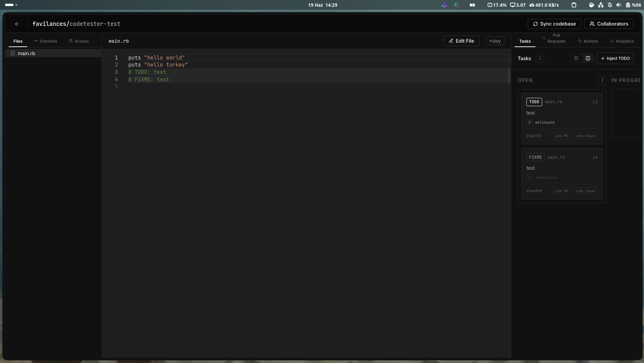Click the main.rb file icon in sidebar
Screen dimensions: 644x363
(13, 53)
